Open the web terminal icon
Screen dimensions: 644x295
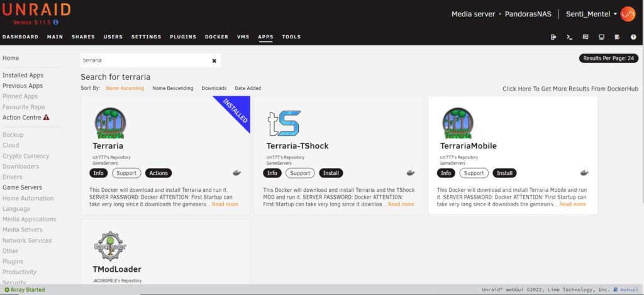[x=569, y=37]
